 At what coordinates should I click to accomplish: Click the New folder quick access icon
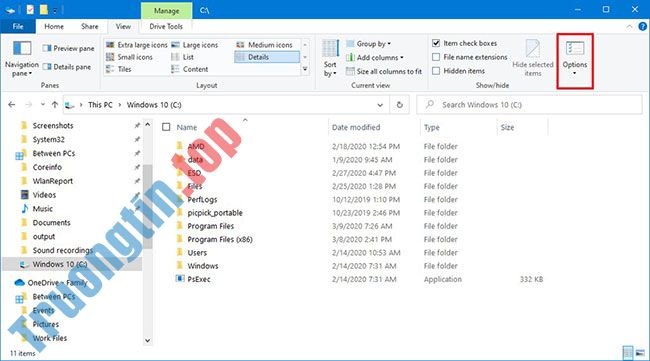pyautogui.click(x=44, y=9)
